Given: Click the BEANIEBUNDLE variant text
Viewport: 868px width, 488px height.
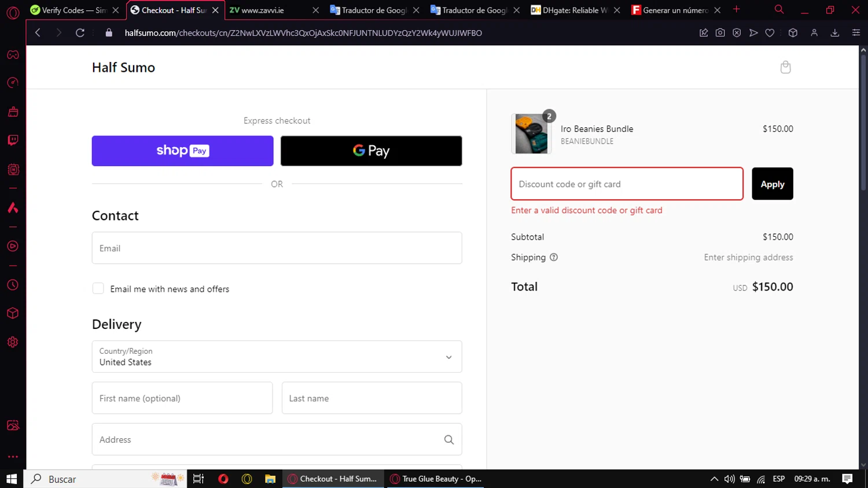Looking at the screenshot, I should click(x=587, y=141).
